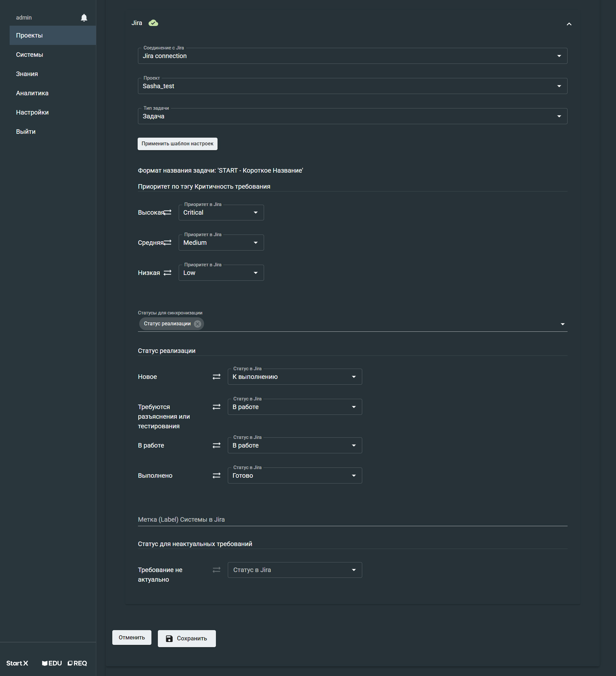The width and height of the screenshot is (616, 676).
Task: Click swap arrows beside Выполнено status
Action: coord(216,475)
